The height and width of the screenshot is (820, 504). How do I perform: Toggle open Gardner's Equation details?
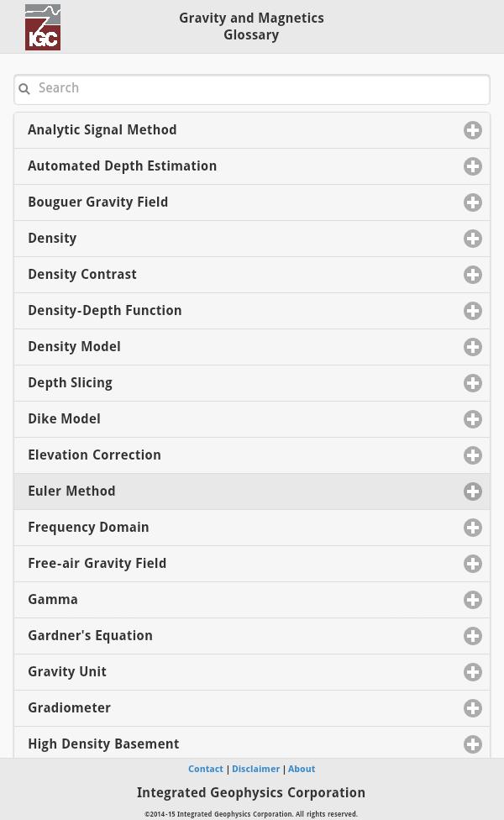[x=473, y=636]
